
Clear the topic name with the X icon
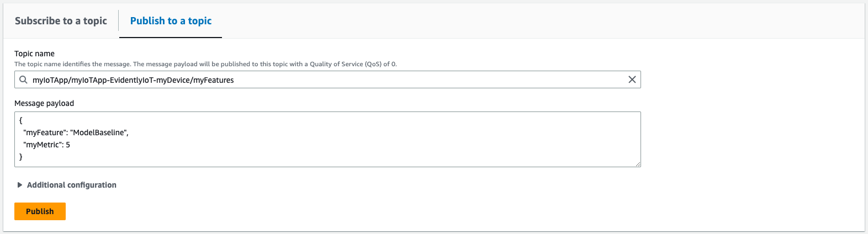[632, 79]
